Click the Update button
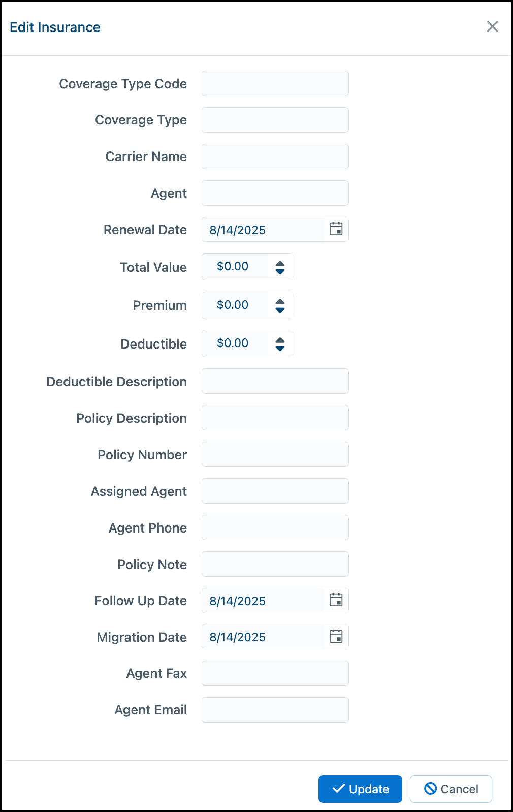 tap(360, 789)
